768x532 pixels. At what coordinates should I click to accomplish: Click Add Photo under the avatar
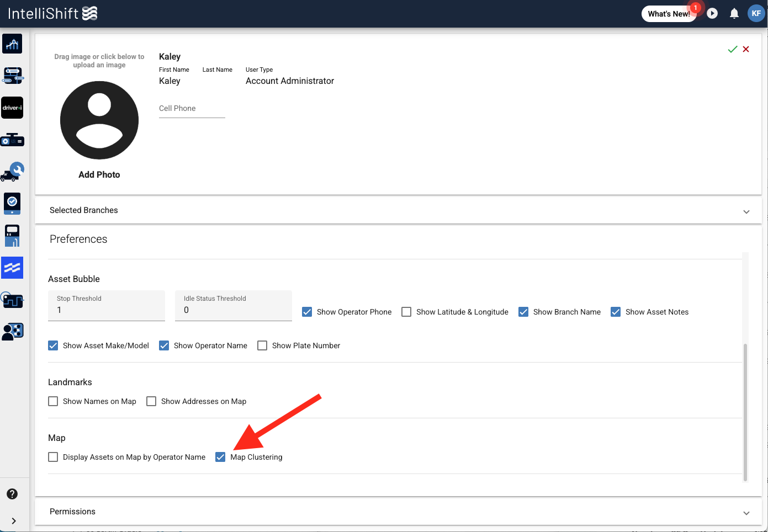coord(99,174)
